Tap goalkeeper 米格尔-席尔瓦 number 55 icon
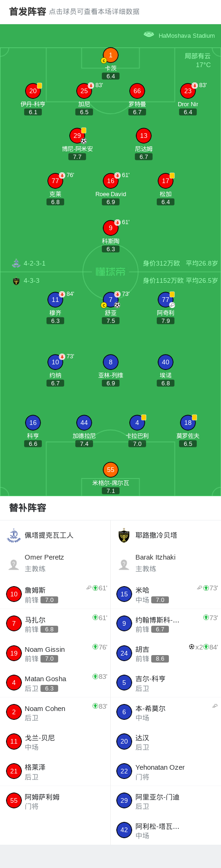The width and height of the screenshot is (221, 868). 110,470
